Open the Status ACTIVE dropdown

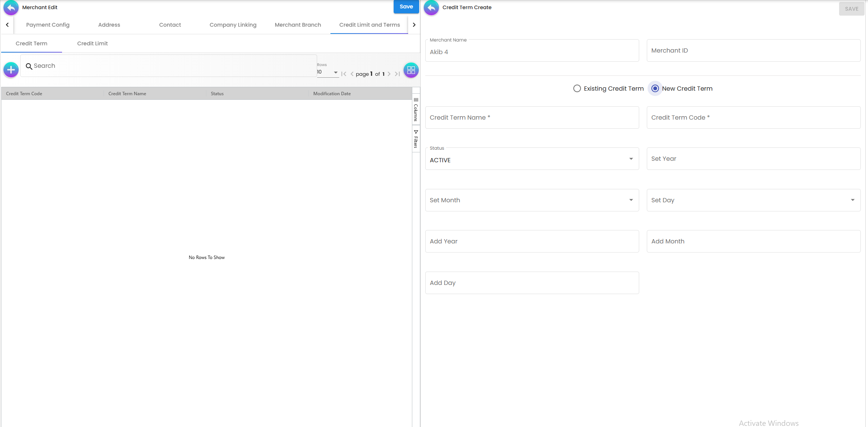[x=532, y=159]
